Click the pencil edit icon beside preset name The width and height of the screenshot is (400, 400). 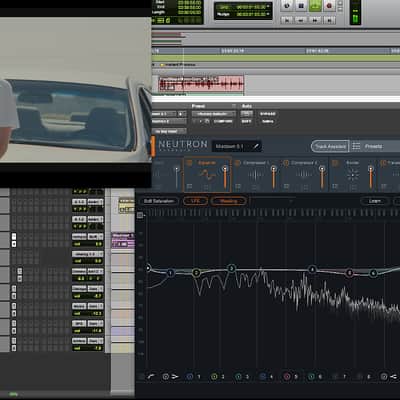click(256, 146)
